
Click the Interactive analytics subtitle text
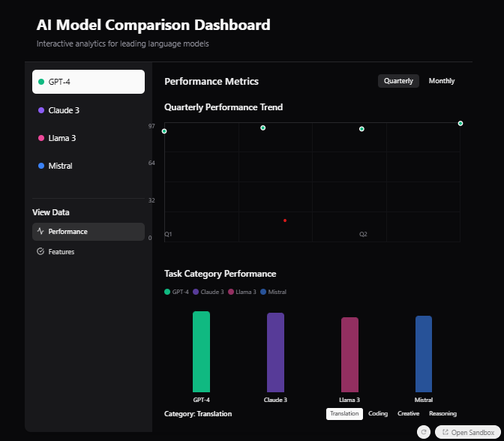pos(122,43)
